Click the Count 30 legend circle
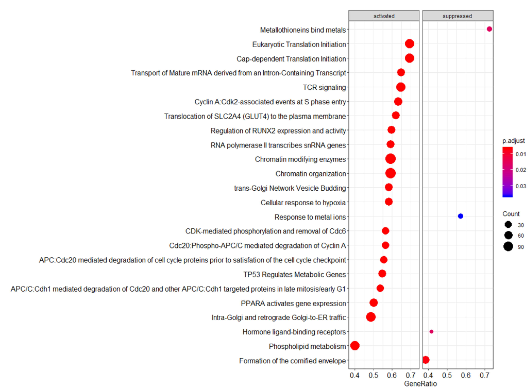 click(x=508, y=224)
